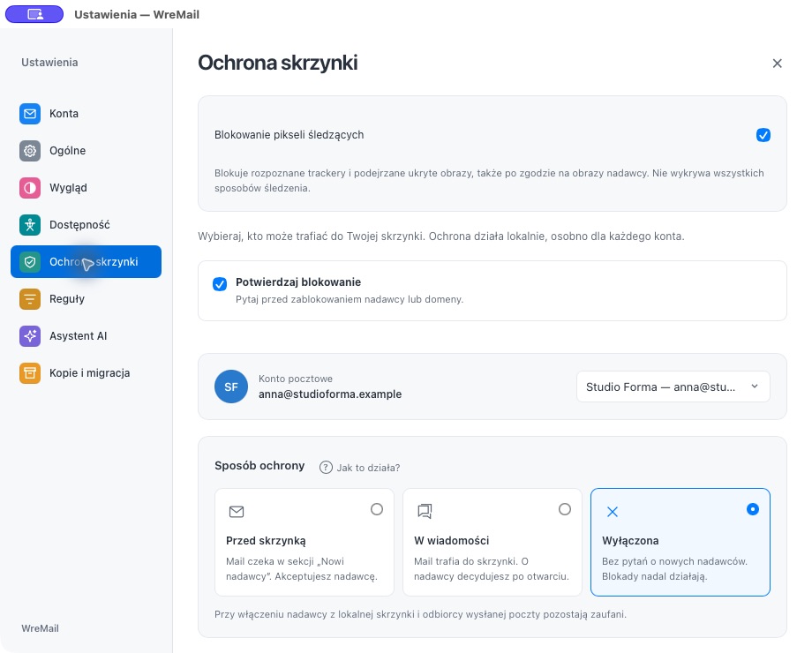
Task: Click the chat bubbles icon in W wiadomości card
Action: click(425, 512)
